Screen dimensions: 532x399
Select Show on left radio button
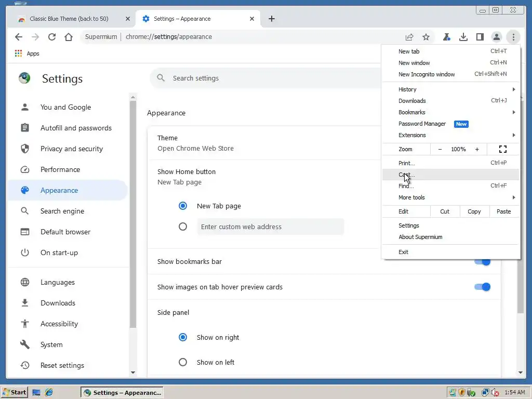[x=183, y=362]
